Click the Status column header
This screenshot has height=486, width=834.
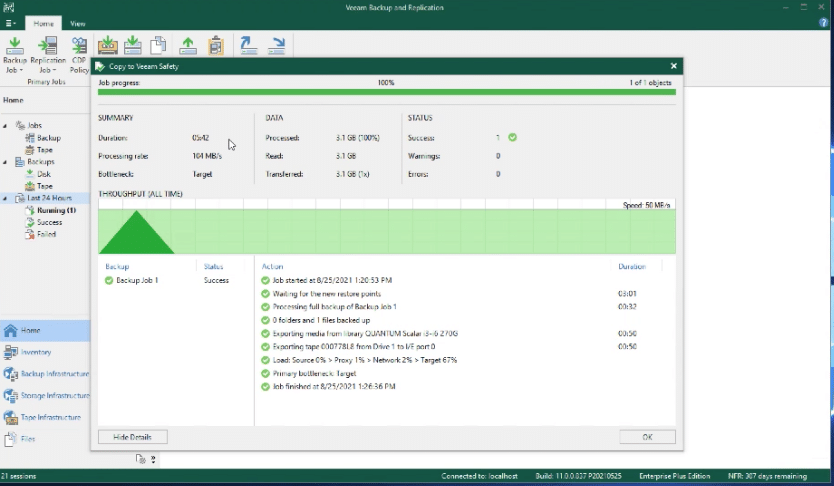213,266
